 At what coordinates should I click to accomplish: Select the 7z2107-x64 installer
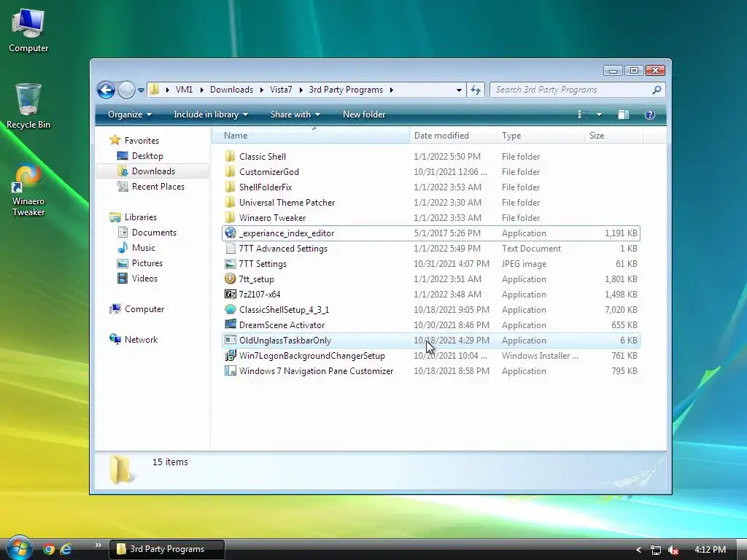(x=431, y=295)
